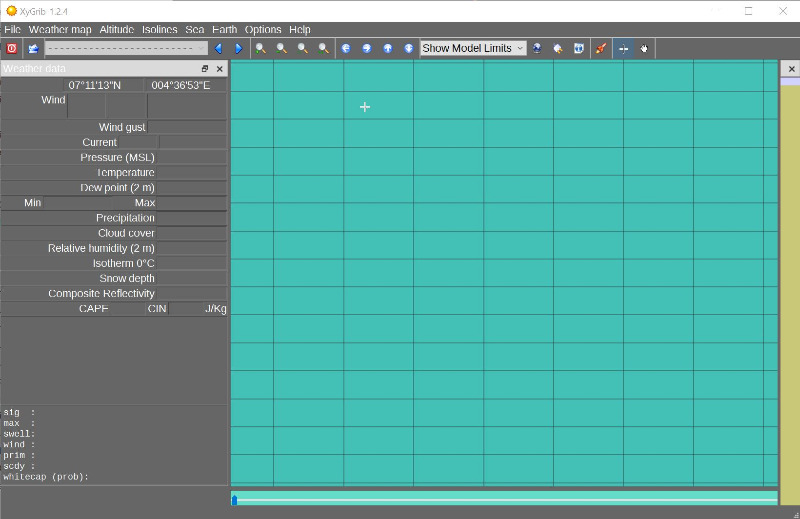Click the Composite Reflectivity label
Image resolution: width=800 pixels, height=519 pixels.
101,293
